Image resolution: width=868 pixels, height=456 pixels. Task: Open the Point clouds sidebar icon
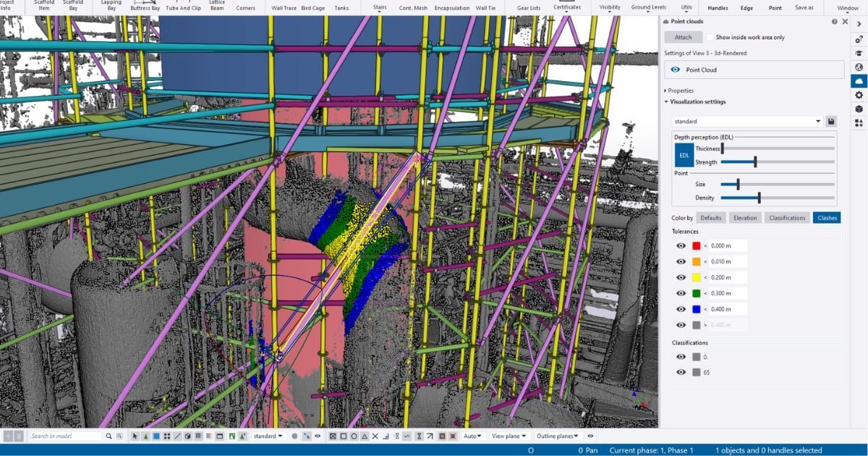tap(858, 83)
